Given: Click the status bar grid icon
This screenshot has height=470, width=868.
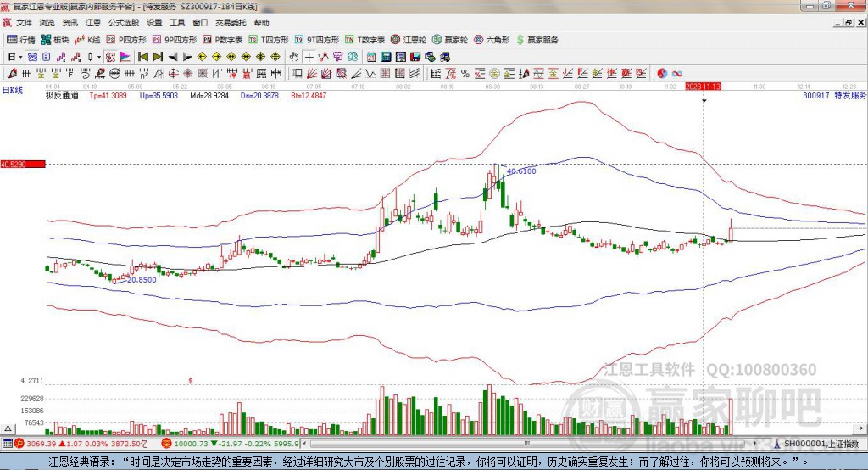Looking at the screenshot, I should tap(7, 444).
